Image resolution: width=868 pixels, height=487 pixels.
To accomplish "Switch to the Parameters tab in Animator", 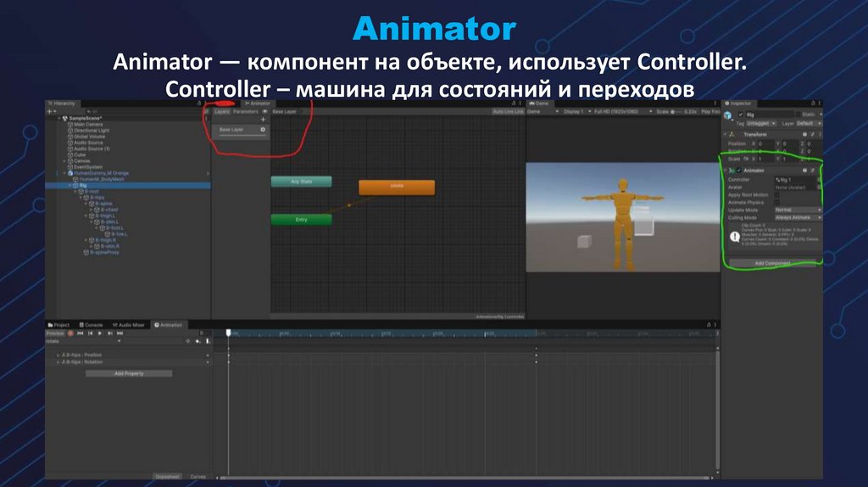I will tap(246, 111).
